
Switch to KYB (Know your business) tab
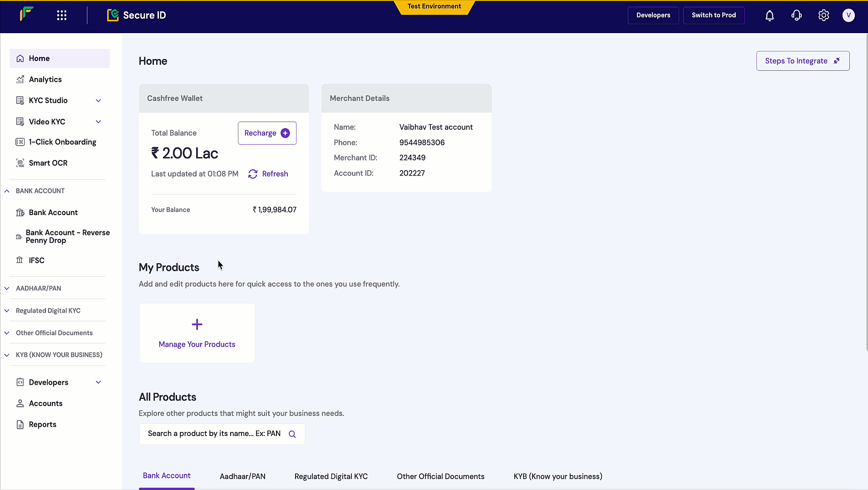click(558, 476)
